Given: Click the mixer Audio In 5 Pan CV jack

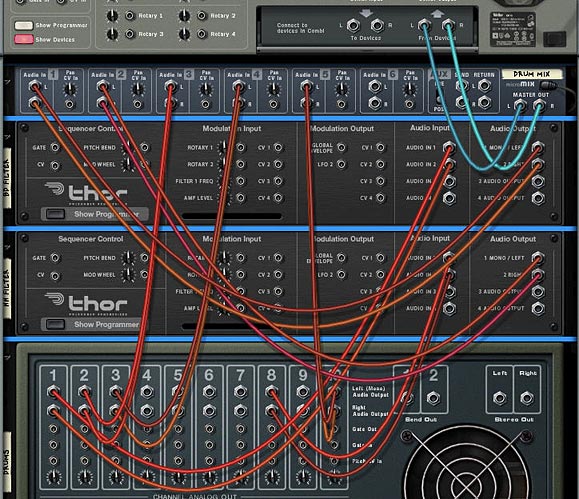Looking at the screenshot, I should pyautogui.click(x=341, y=105).
